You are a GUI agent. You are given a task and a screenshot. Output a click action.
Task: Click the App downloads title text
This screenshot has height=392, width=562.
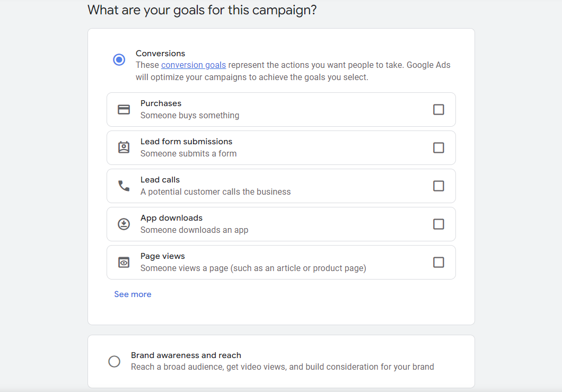(171, 218)
